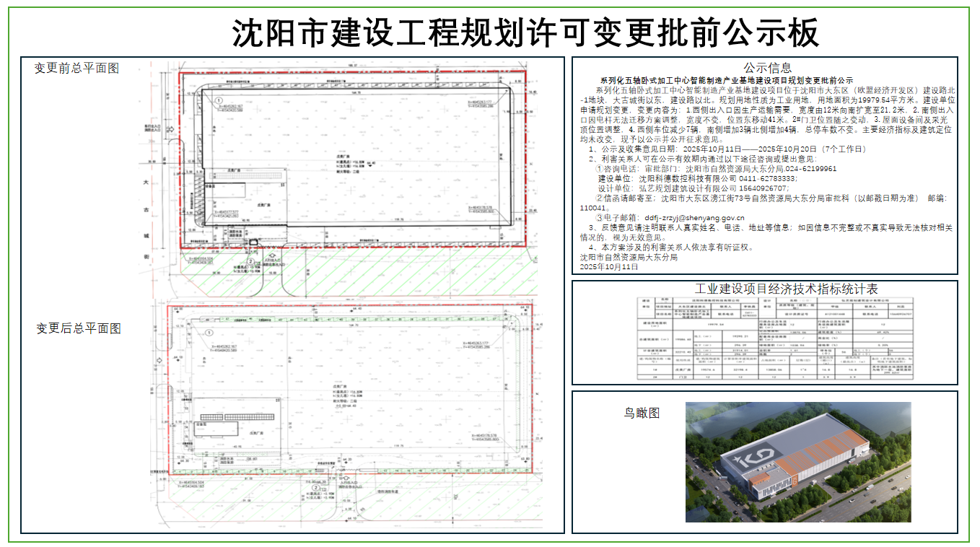Open the email link ddfj-zrzyj@shenyang.gov.cn
The width and height of the screenshot is (980, 547).
(694, 217)
